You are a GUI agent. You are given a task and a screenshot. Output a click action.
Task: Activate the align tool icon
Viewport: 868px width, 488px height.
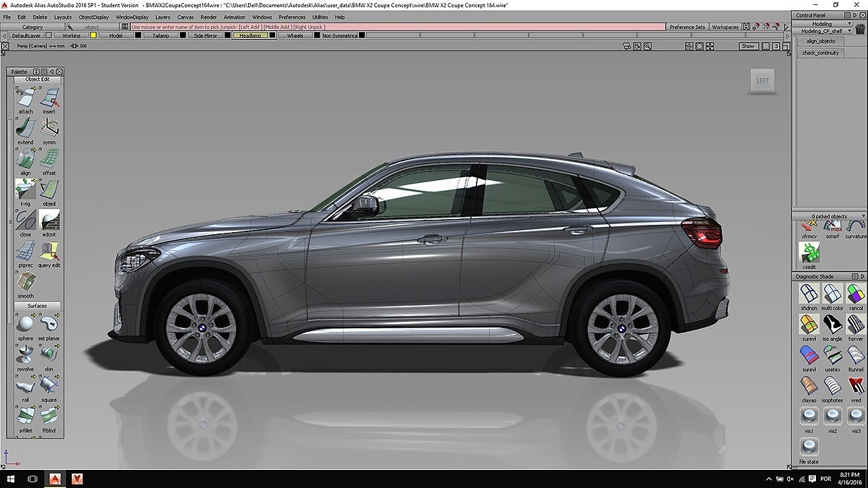point(26,158)
